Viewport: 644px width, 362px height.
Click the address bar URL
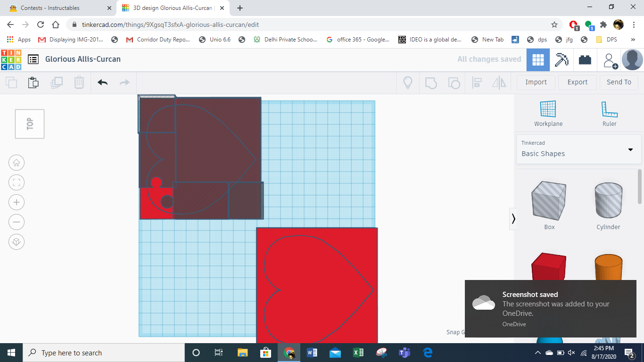(x=170, y=25)
